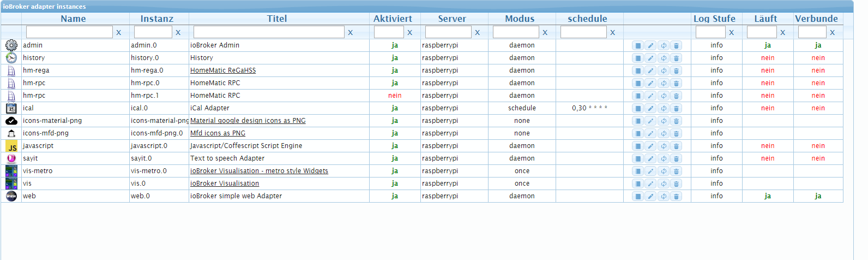The image size is (868, 260).
Task: Click the 'ja' Aktiviert cell for admin
Action: click(395, 45)
